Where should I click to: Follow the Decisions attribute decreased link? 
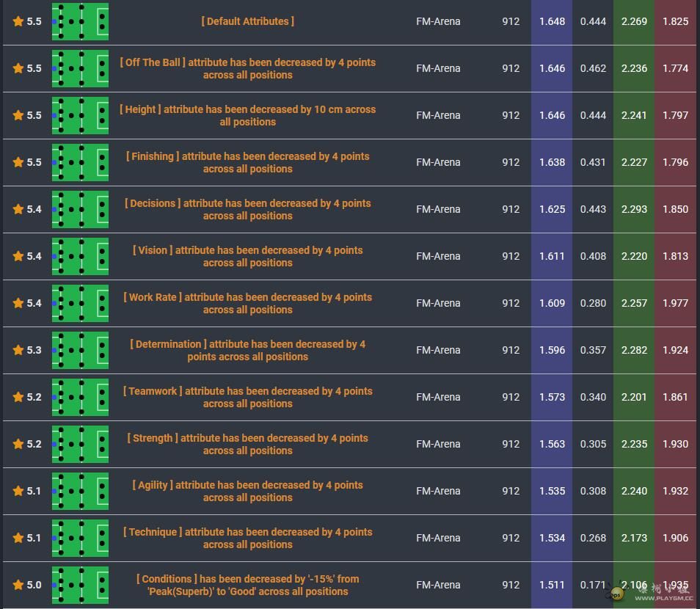(x=247, y=209)
